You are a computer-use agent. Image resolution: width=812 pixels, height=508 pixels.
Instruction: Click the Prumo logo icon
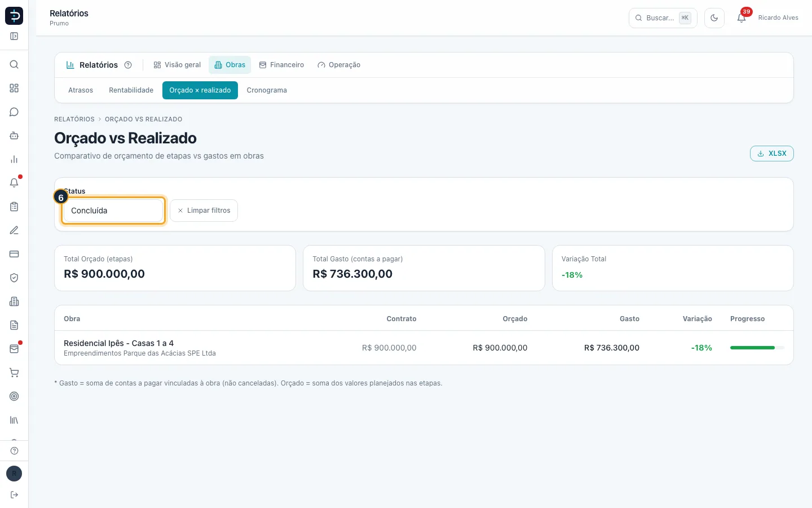click(14, 16)
